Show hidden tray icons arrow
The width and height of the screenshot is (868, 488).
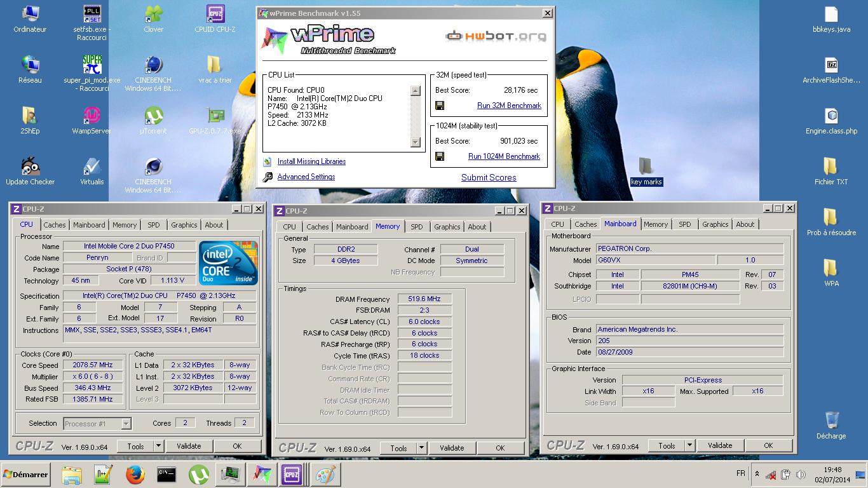coord(757,474)
